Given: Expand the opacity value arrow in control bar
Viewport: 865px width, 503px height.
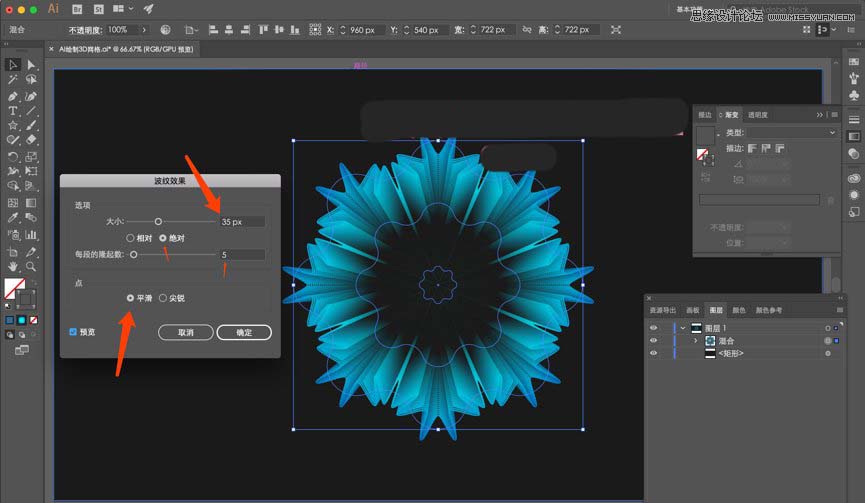Looking at the screenshot, I should click(x=144, y=30).
